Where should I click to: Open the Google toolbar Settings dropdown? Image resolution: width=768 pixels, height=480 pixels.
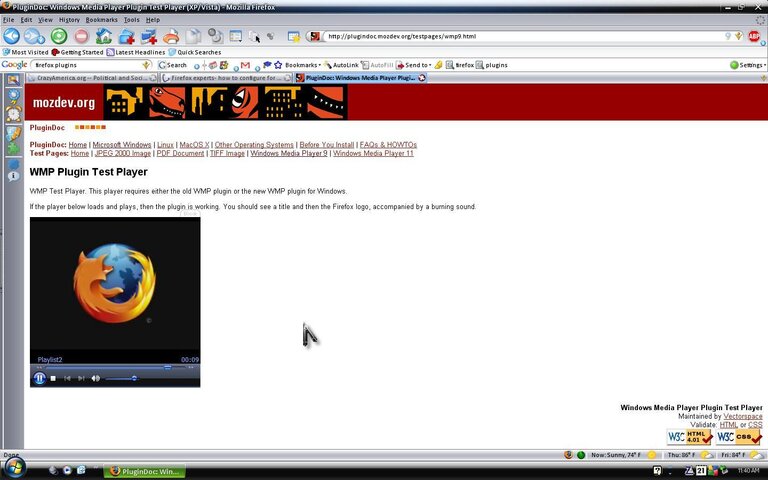pyautogui.click(x=748, y=65)
